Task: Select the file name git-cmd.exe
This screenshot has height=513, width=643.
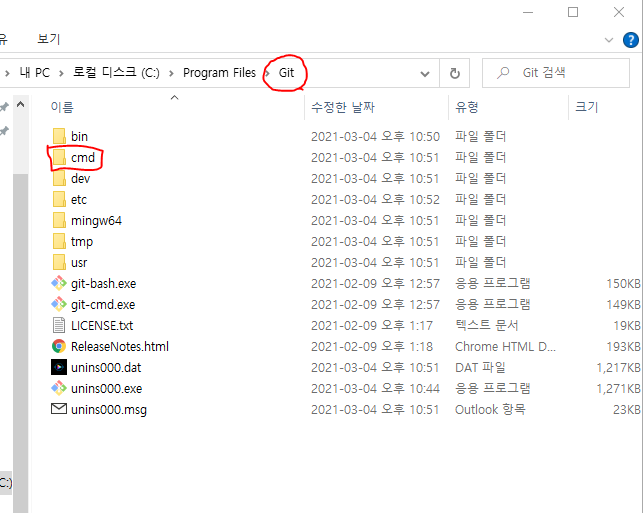Action: [x=103, y=304]
